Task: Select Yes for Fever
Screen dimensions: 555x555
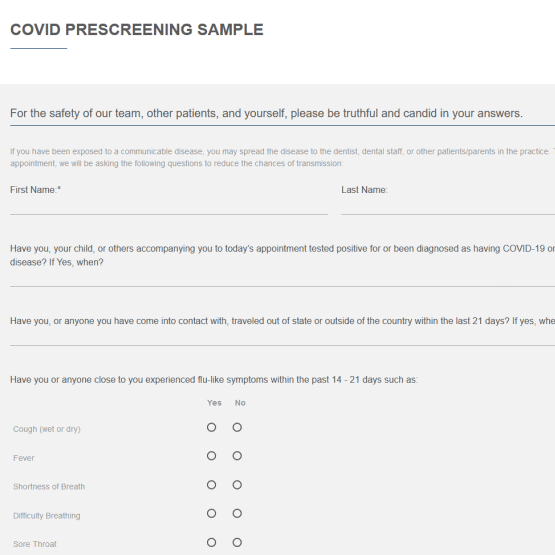Action: tap(211, 456)
